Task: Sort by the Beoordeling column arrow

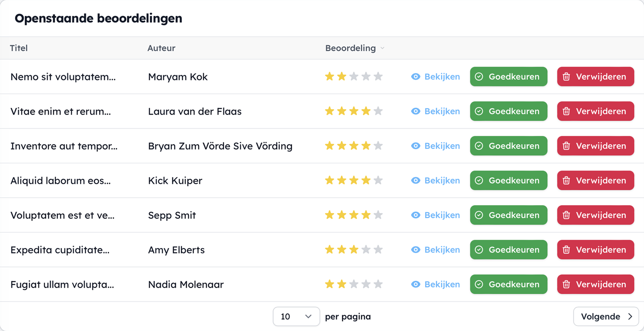Action: pos(382,48)
